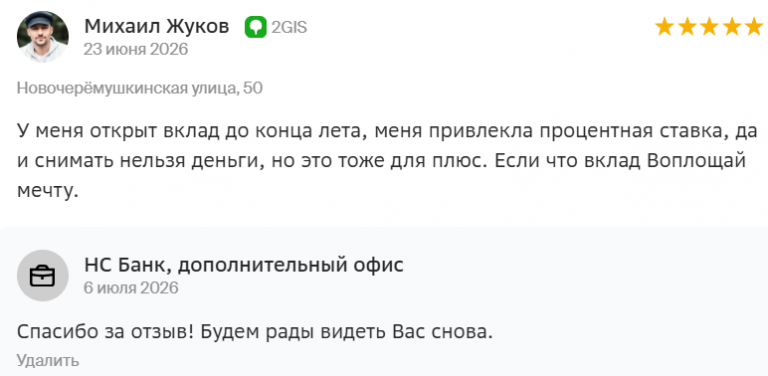Delete the reply via Удалить

click(48, 360)
